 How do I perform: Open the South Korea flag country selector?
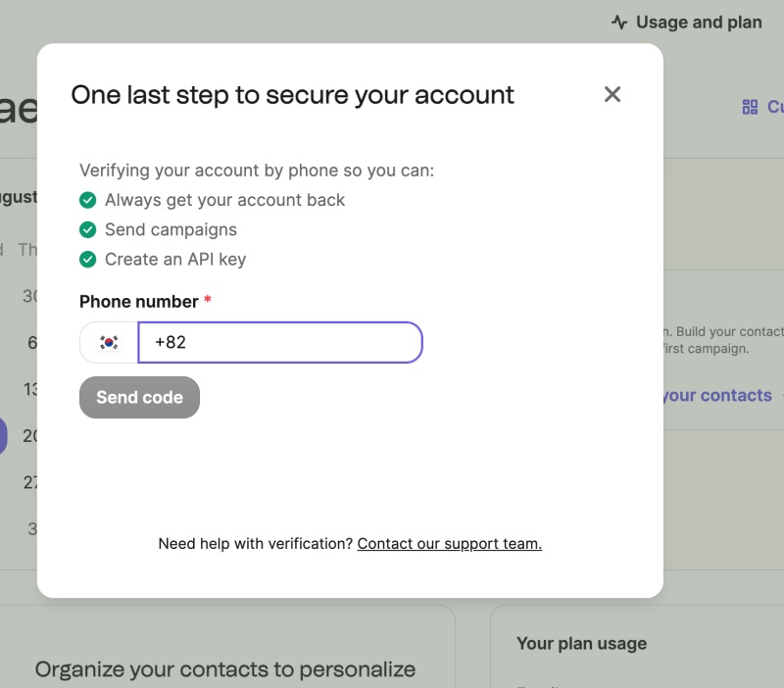(x=109, y=342)
